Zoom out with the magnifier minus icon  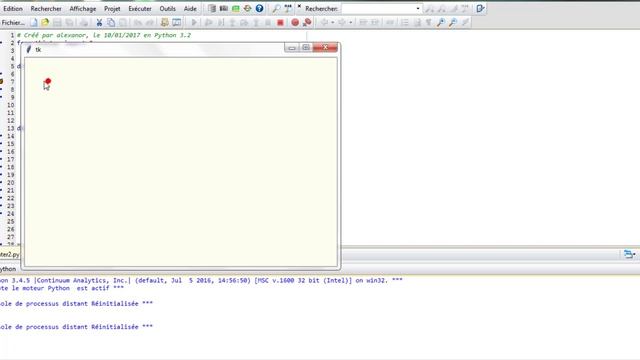pos(453,22)
